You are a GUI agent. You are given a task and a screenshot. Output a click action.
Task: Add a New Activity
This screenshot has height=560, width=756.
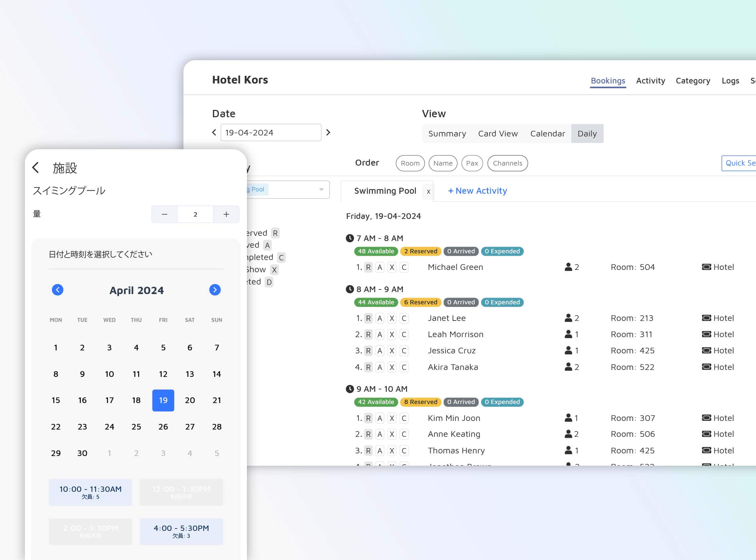click(477, 191)
